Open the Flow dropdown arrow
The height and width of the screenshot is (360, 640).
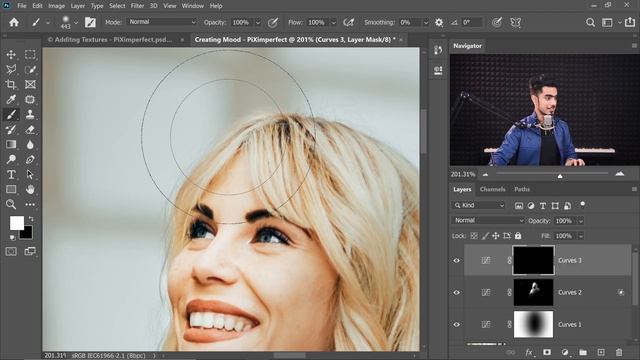[x=333, y=22]
